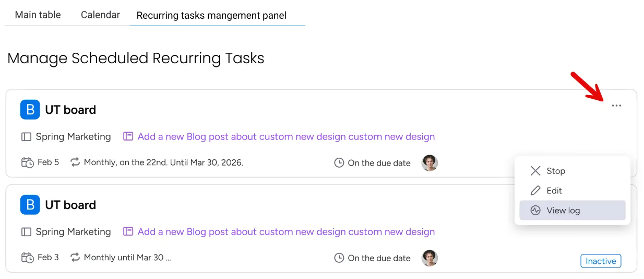Open second card's UT board title

tap(70, 205)
